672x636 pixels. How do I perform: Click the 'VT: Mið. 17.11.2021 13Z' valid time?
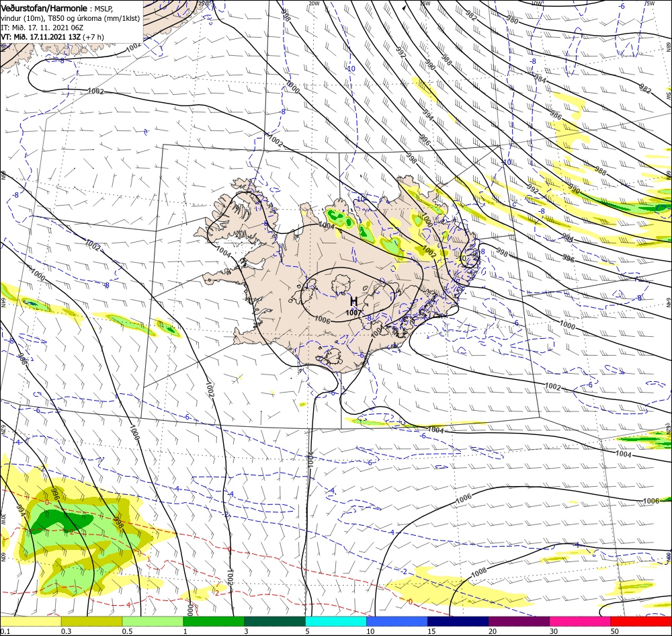coord(41,37)
